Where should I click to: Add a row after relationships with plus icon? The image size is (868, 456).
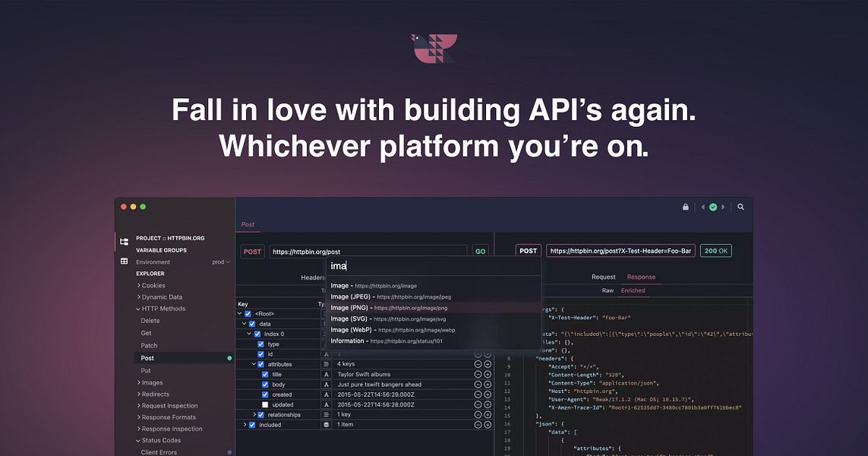(488, 414)
